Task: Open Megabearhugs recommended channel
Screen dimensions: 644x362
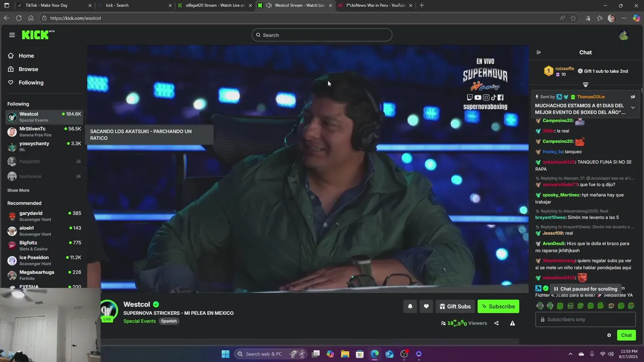Action: 44,275
